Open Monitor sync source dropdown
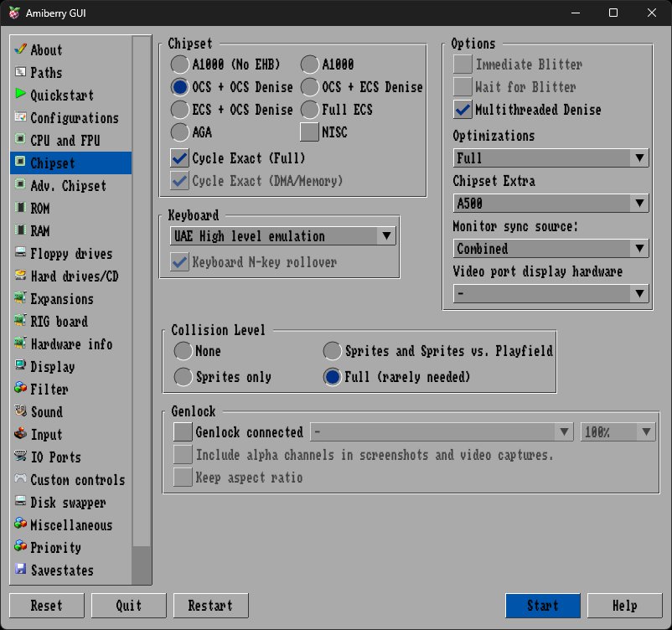 [551, 249]
